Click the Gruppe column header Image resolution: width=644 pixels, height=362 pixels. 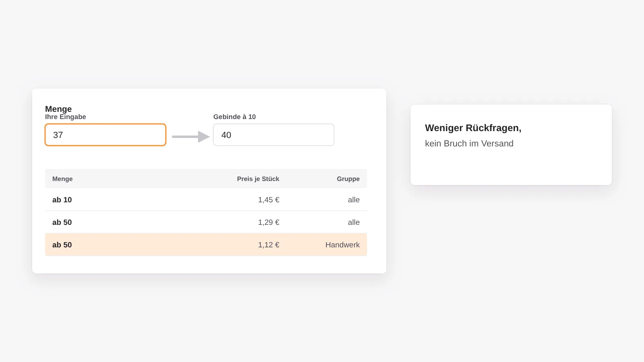pos(348,179)
